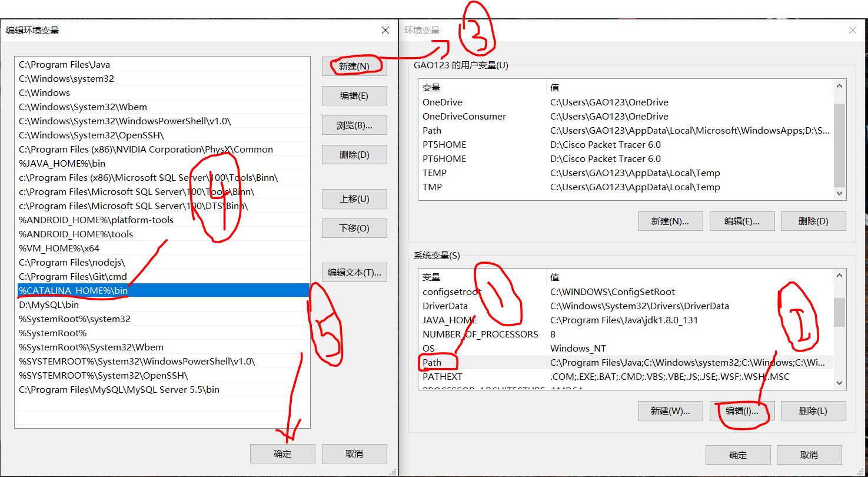Click the 变量 header of system variables
This screenshot has width=868, height=477.
coord(483,277)
